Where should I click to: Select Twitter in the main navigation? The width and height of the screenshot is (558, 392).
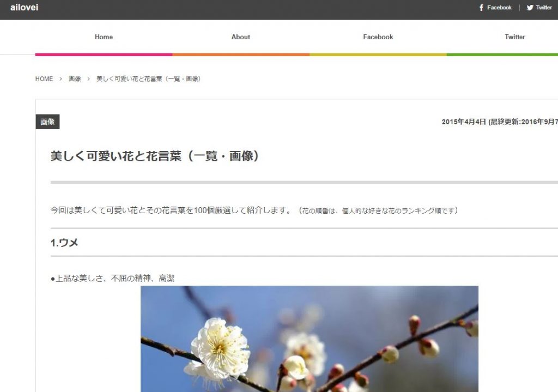[x=515, y=37]
